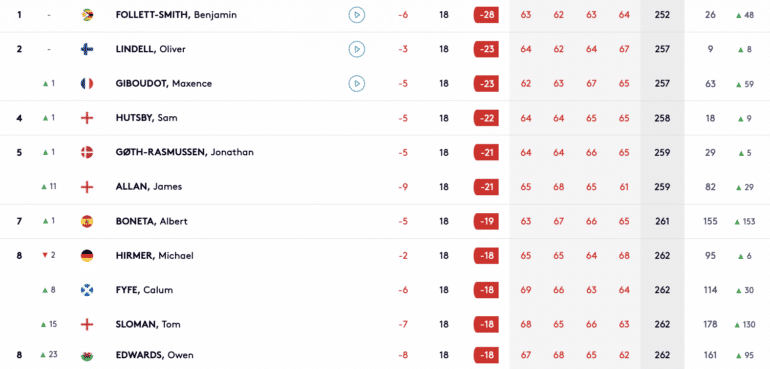The height and width of the screenshot is (369, 770).
Task: Open HUTSBY, Sam player profile
Action: (x=146, y=118)
